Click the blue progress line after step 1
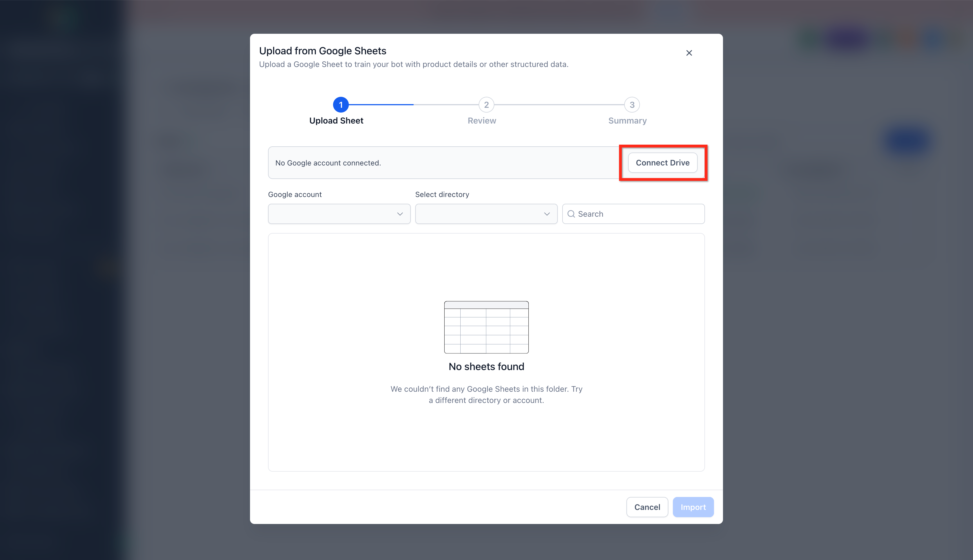Screen dimensions: 973x560 tap(381, 105)
